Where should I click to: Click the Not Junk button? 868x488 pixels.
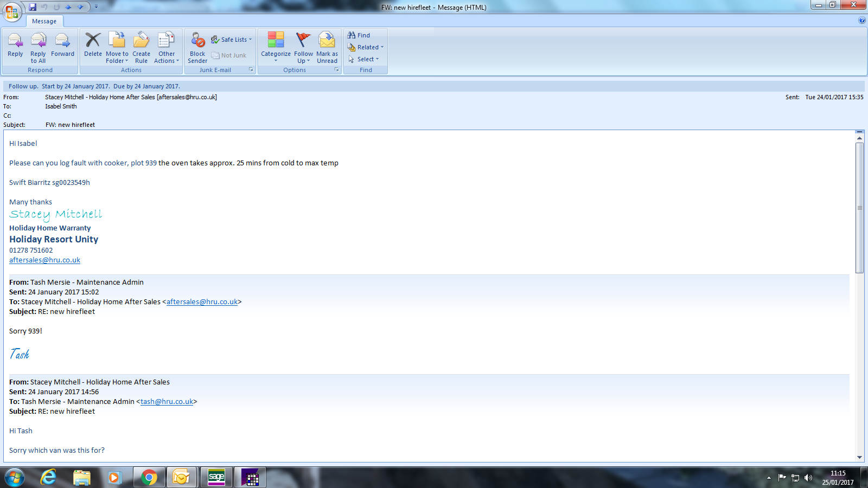coord(229,55)
